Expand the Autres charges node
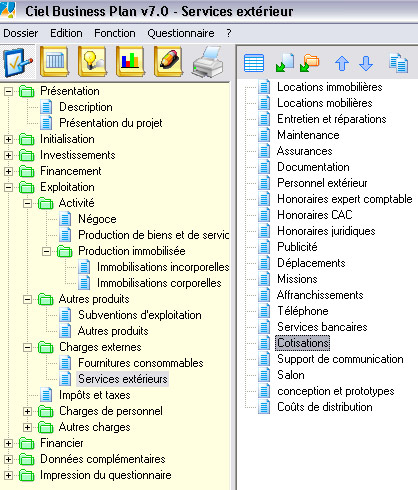The height and width of the screenshot is (490, 418). 27,427
